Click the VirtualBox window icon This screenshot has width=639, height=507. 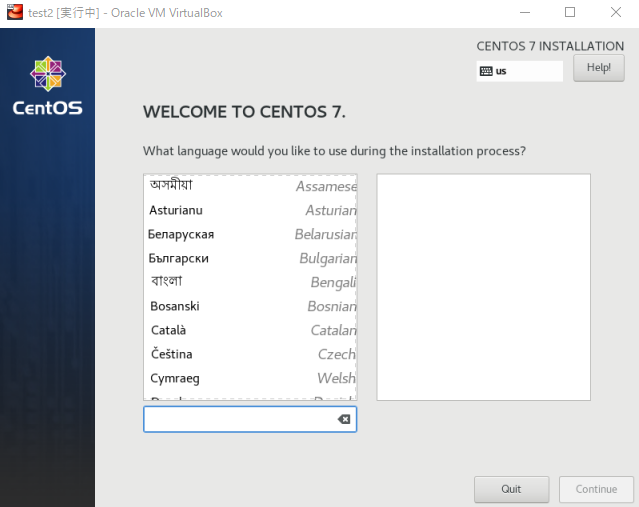coord(15,12)
